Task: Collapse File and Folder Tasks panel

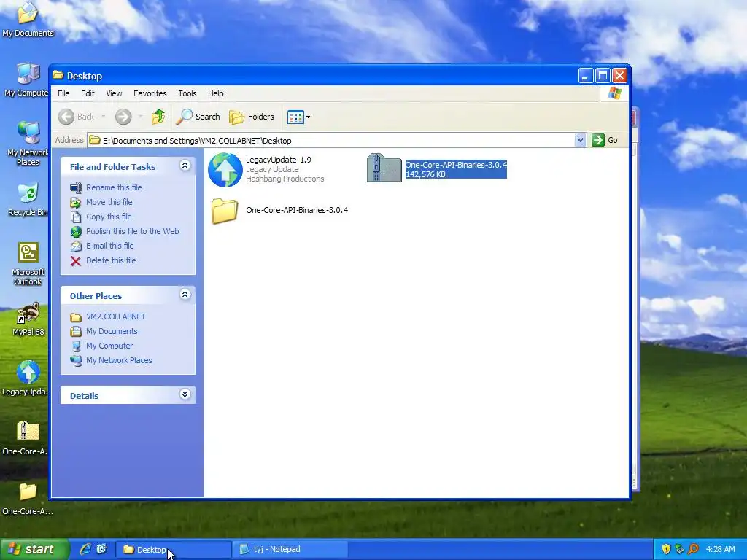Action: [x=185, y=166]
